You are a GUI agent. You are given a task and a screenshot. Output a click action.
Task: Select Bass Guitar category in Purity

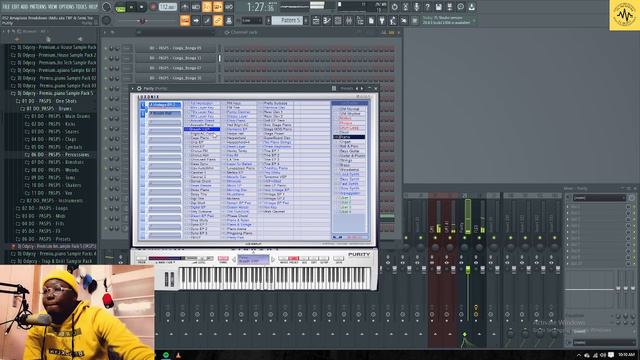[349, 151]
